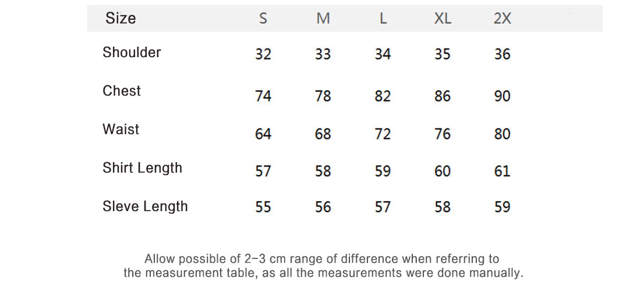The image size is (644, 305).
Task: Select the Chest row label
Action: tap(122, 91)
